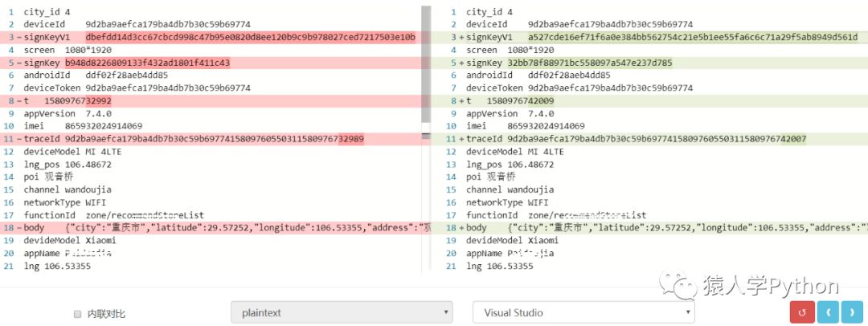Click left pane channel wandoujia line
Viewport: 868px width, 326px height.
coord(68,189)
